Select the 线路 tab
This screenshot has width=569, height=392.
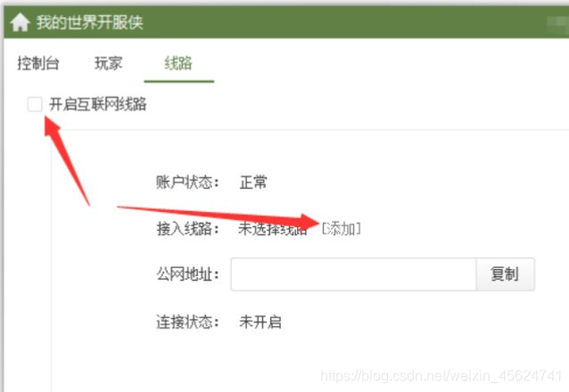178,63
